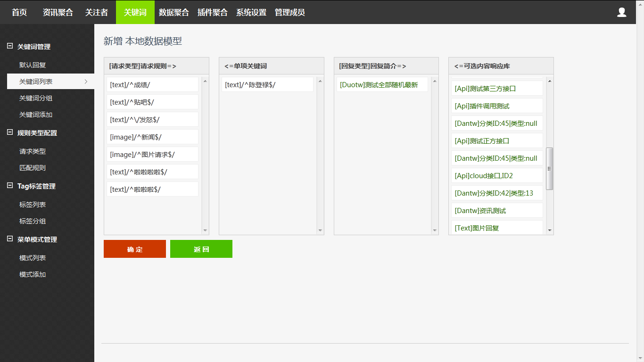This screenshot has width=644, height=362.
Task: Click the green 返回 back button
Action: (201, 249)
